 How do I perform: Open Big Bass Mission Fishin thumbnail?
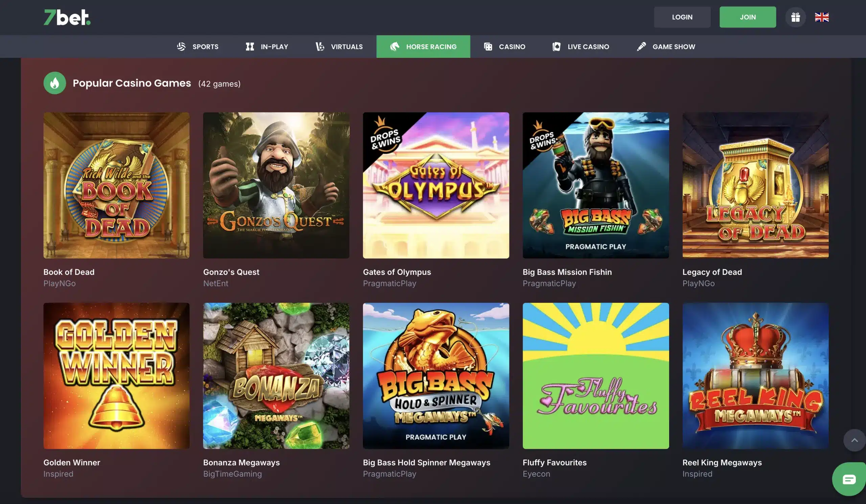596,185
